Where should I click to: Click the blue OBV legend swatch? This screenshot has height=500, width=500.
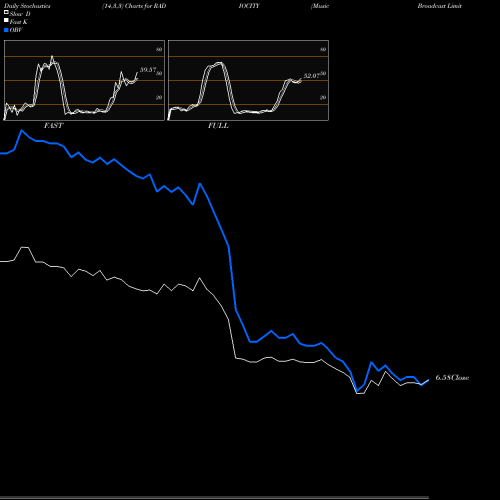6,30
